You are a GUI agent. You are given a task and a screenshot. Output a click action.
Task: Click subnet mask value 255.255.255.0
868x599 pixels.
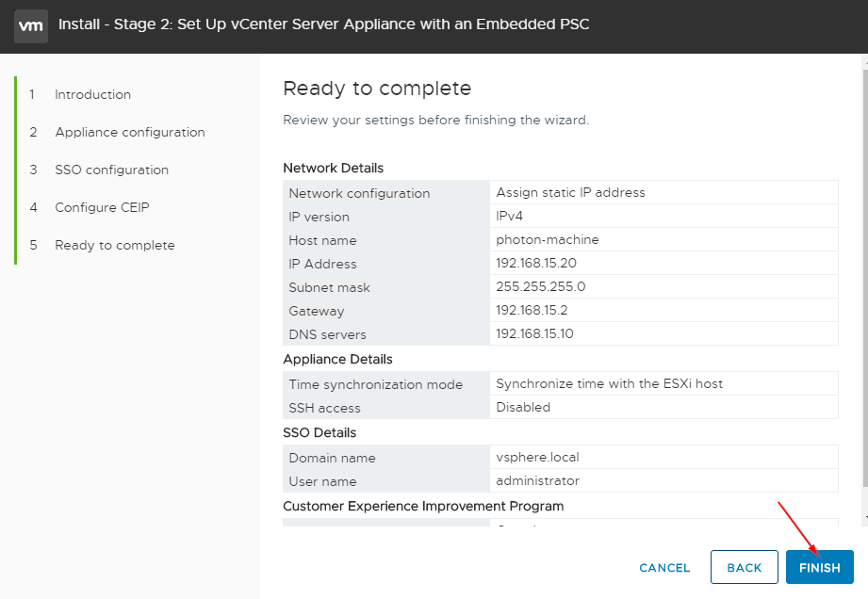(540, 286)
